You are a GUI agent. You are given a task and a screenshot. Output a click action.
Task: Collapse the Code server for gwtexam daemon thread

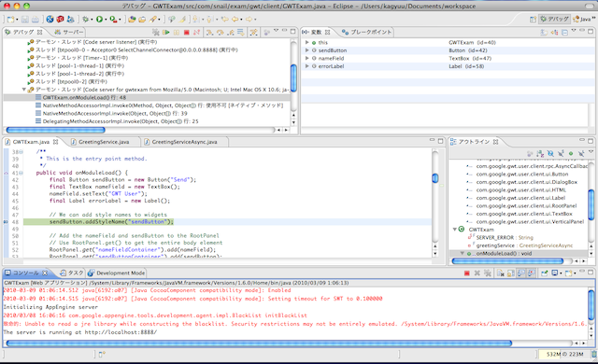[23, 90]
